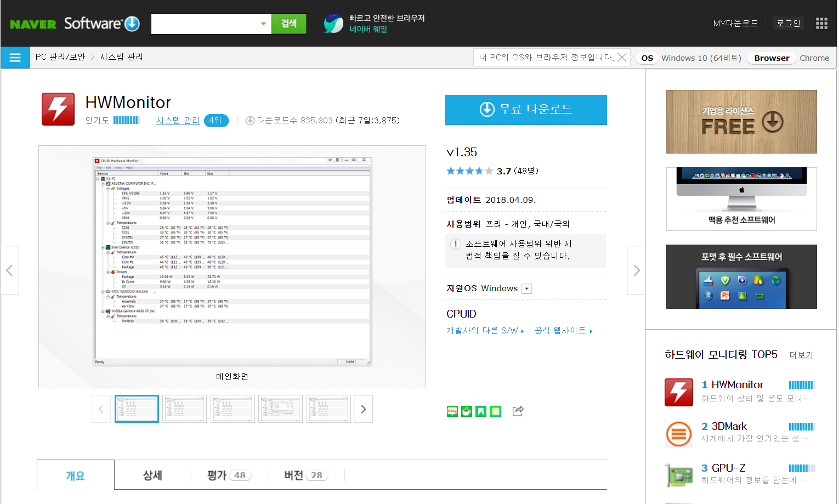Click the 4위 rank badge
The height and width of the screenshot is (504, 839).
(x=216, y=121)
